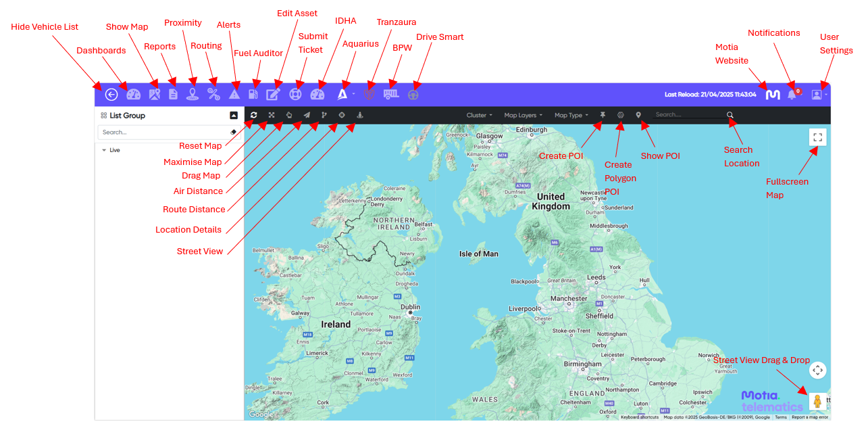Viewport: 868px width, 428px height.
Task: Open the Routing tool
Action: pyautogui.click(x=213, y=95)
